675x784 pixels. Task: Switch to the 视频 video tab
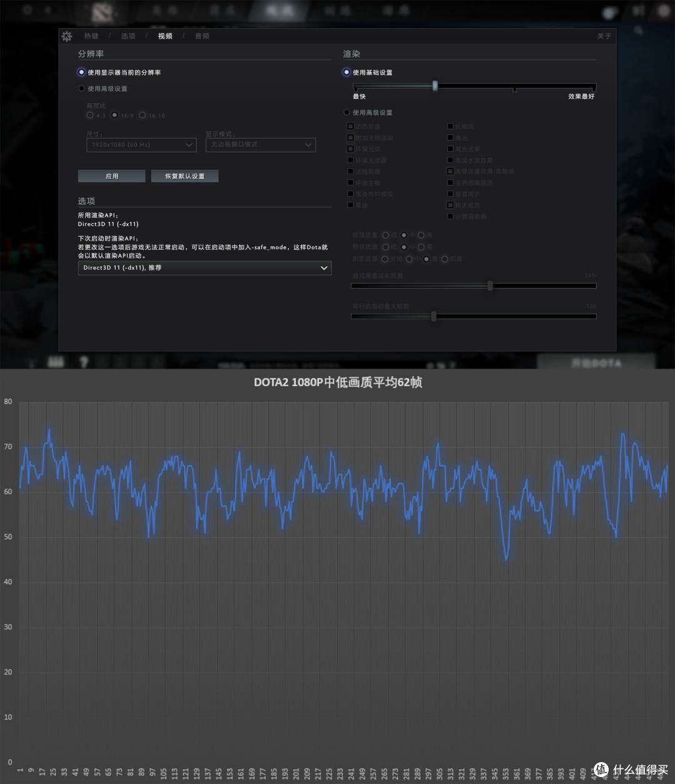(x=165, y=36)
